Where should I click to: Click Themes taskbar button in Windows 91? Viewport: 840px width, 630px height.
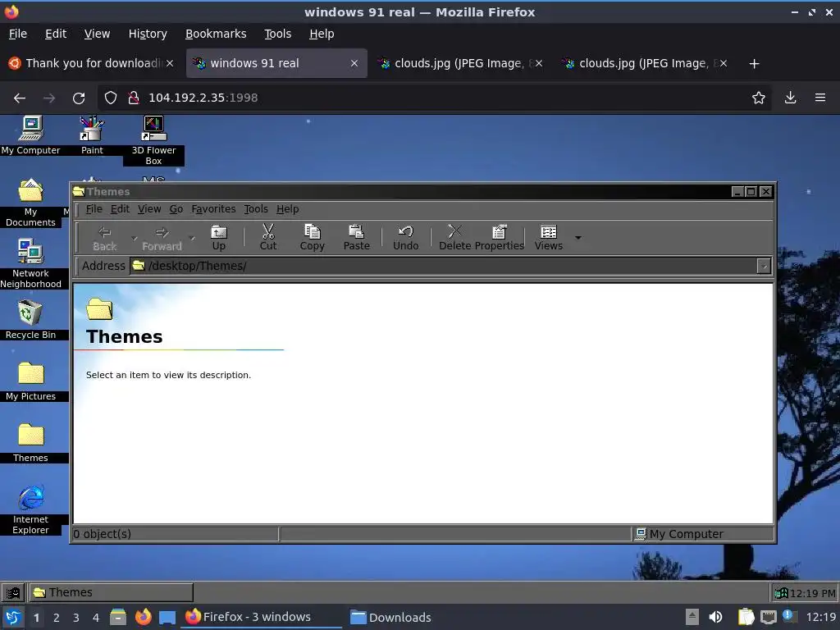tap(111, 592)
